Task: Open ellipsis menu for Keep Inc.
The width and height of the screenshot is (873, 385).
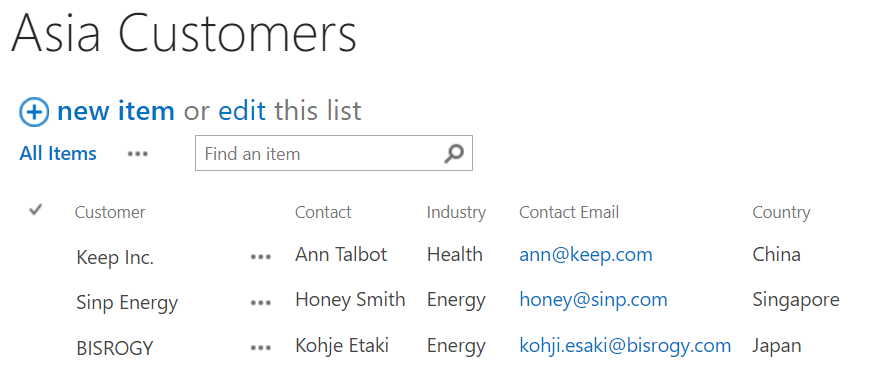Action: [x=261, y=257]
